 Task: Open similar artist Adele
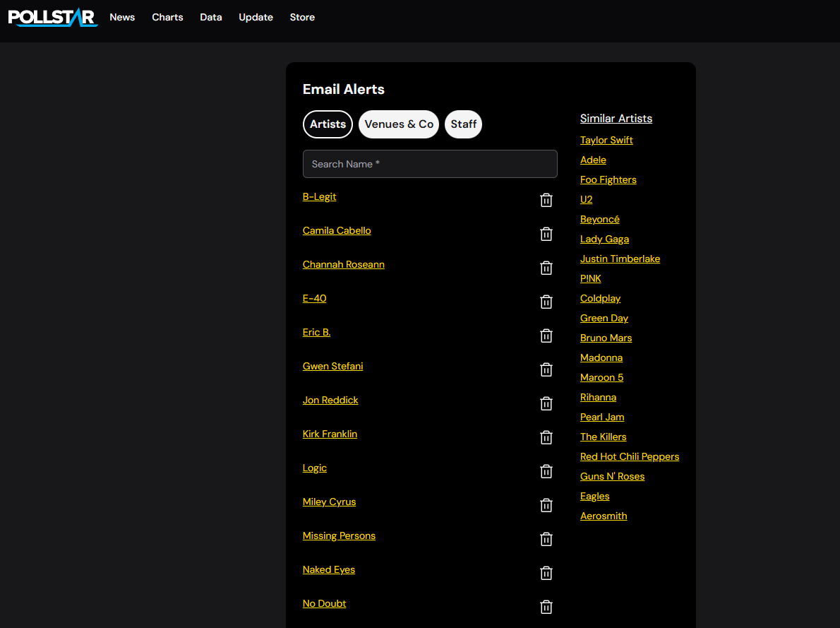pyautogui.click(x=593, y=160)
